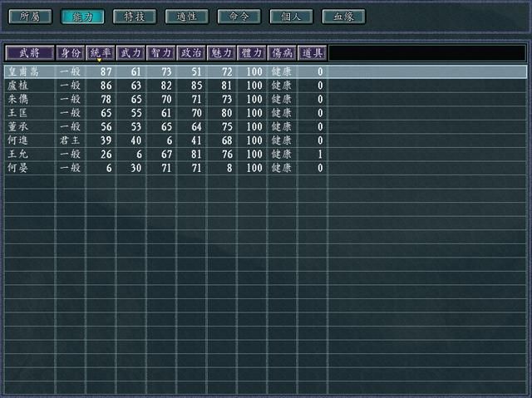Image resolution: width=532 pixels, height=398 pixels.
Task: Open the 血緣 tab
Action: click(343, 17)
